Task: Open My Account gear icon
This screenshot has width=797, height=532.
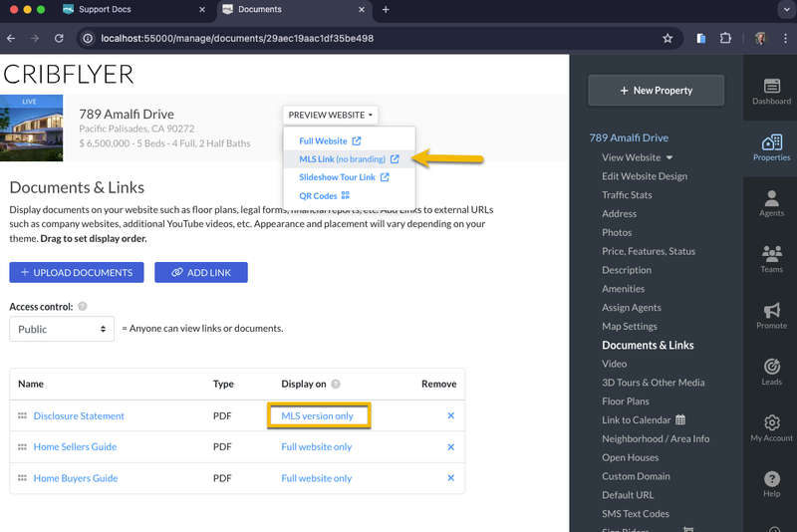Action: coord(771,427)
